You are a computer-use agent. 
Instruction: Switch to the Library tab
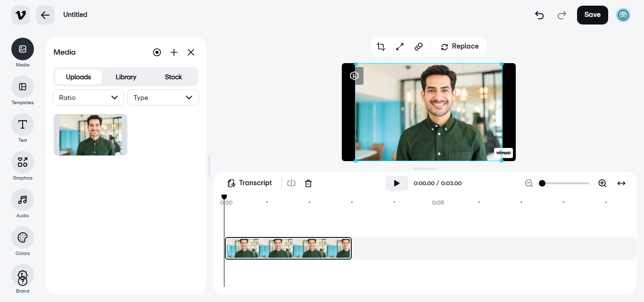click(125, 77)
